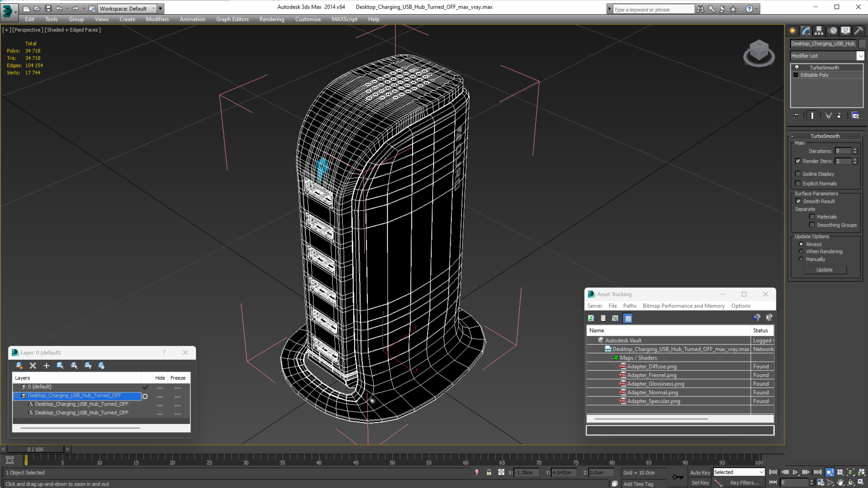This screenshot has height=488, width=868.
Task: Open the Graph Editors menu
Action: tap(232, 19)
